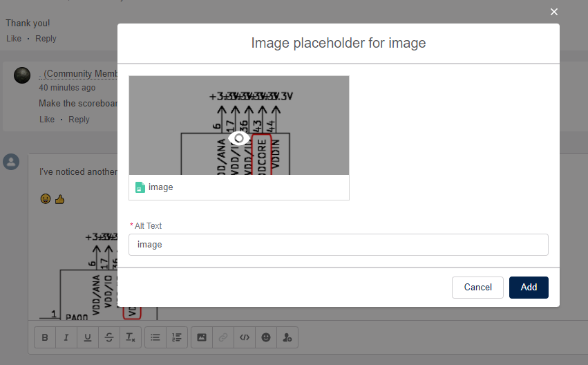Image resolution: width=588 pixels, height=365 pixels.
Task: Cancel the image placeholder dialog
Action: [x=477, y=288]
